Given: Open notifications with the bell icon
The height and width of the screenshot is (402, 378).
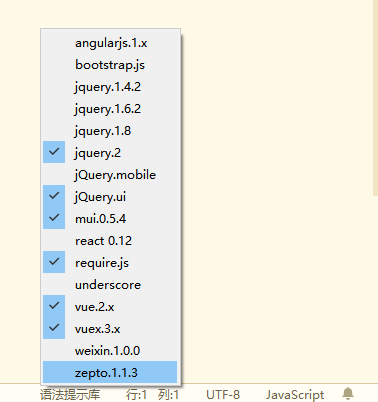Looking at the screenshot, I should (348, 394).
